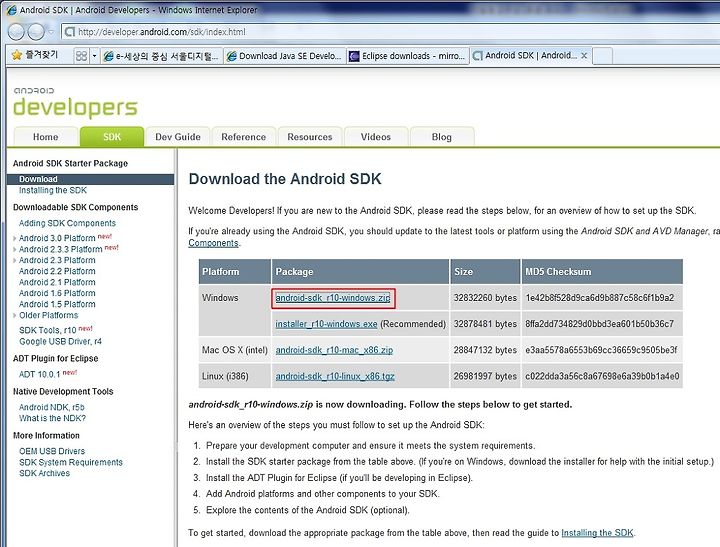
Task: Open Google USB Driver, r4 link
Action: click(60, 341)
